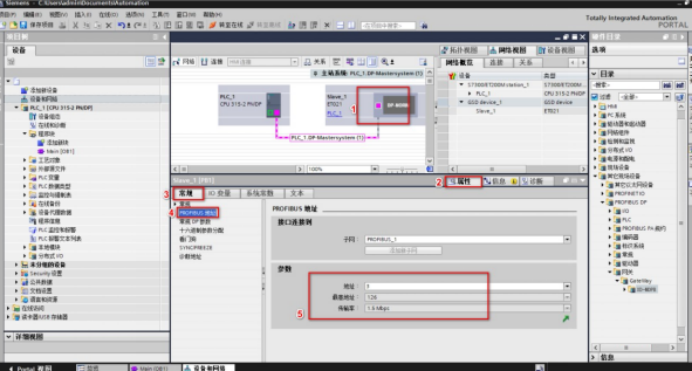Click the Zoom magnifier in the network view toolbar
The height and width of the screenshot is (371, 692).
coord(385,62)
